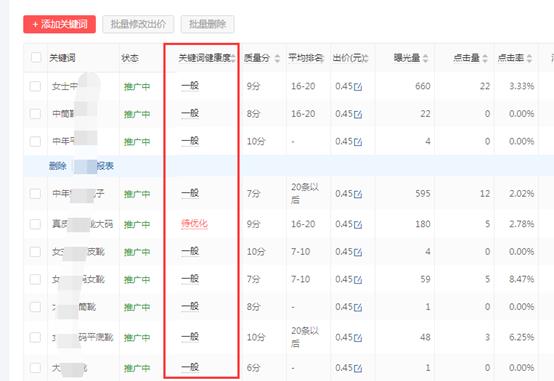Click the 添加关键词 button
The image size is (554, 381).
click(59, 24)
